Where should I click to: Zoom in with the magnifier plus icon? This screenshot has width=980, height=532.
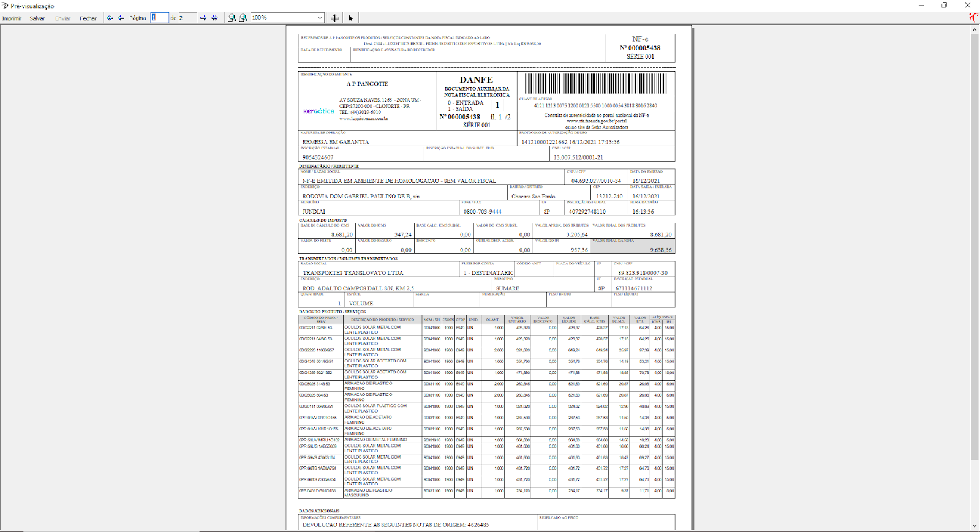pos(243,18)
